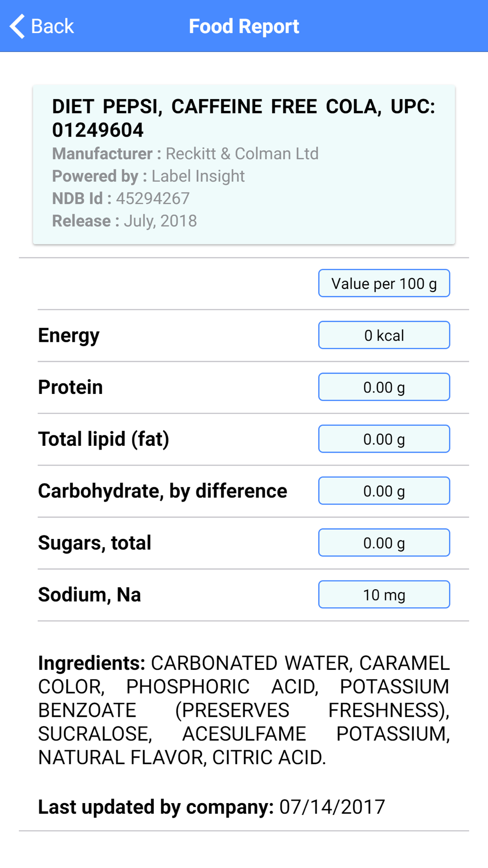
Task: Tap the Carbohydrate value box
Action: tap(384, 491)
